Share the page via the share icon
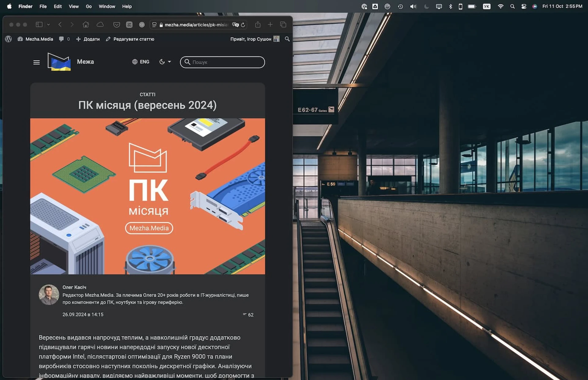 [x=258, y=24]
